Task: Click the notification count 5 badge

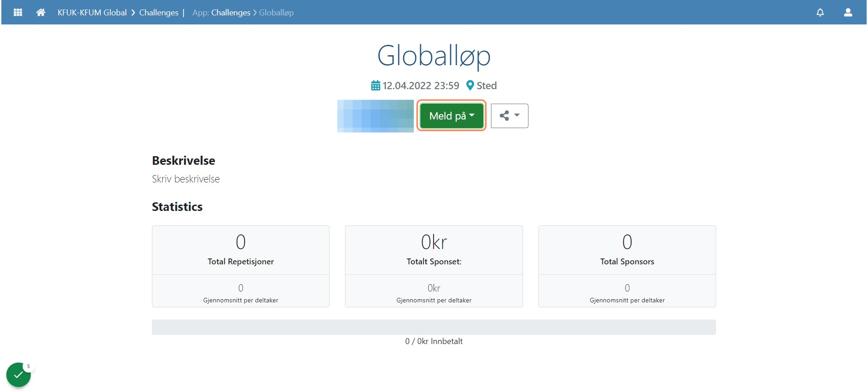Action: [x=28, y=367]
